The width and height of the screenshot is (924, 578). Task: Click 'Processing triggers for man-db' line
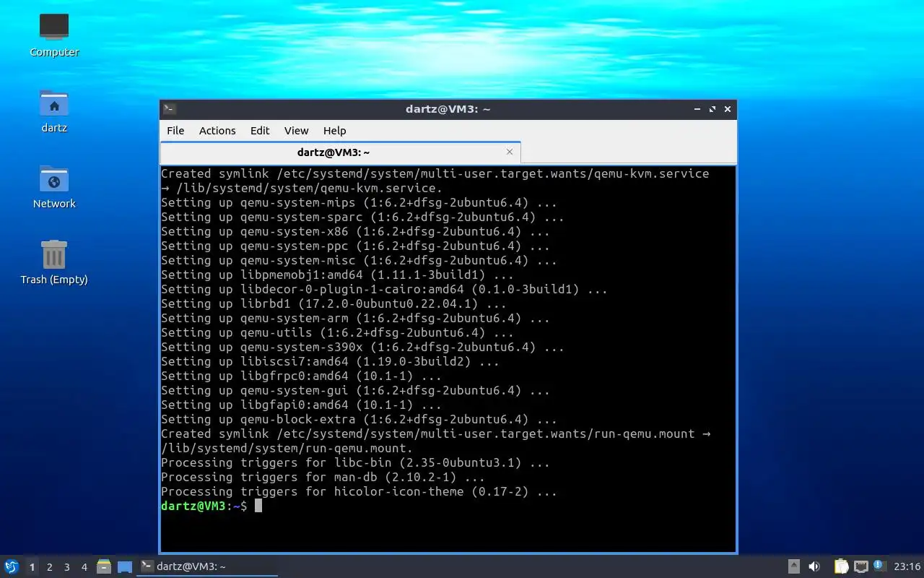pos(323,477)
